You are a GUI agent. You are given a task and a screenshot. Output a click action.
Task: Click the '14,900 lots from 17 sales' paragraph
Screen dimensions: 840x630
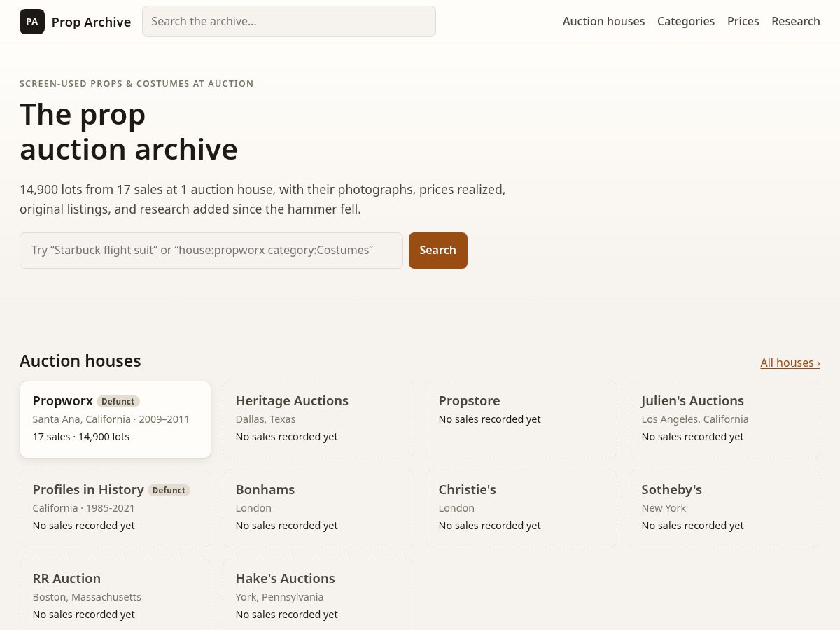click(262, 199)
